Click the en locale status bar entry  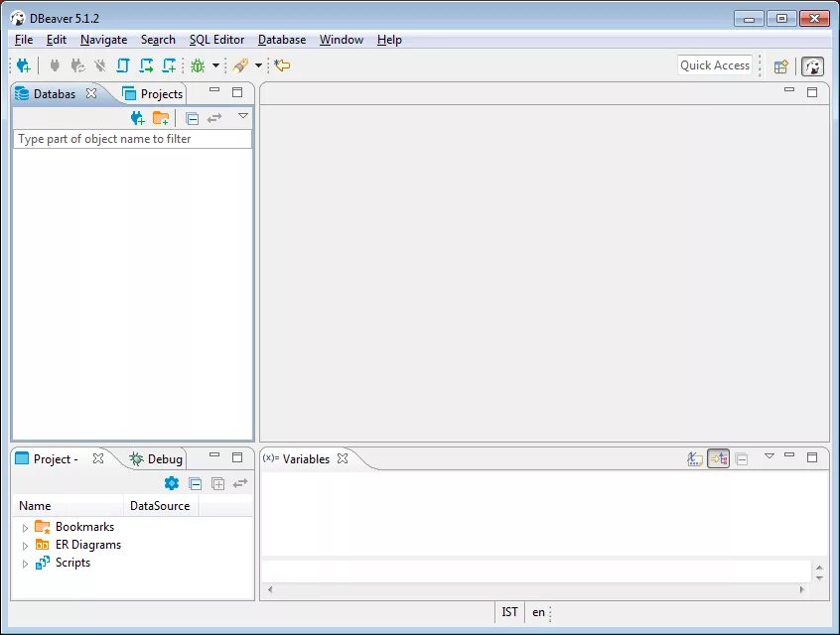(x=538, y=612)
